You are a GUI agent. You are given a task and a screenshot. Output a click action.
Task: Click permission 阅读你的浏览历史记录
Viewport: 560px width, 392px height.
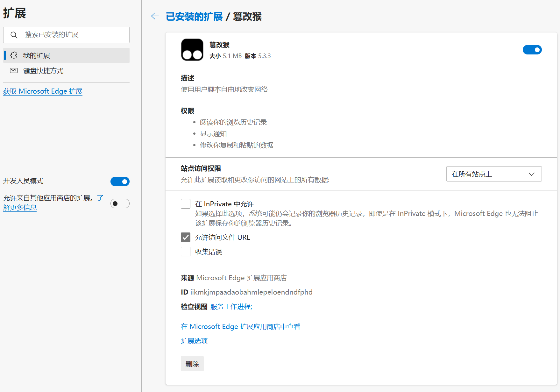click(233, 122)
